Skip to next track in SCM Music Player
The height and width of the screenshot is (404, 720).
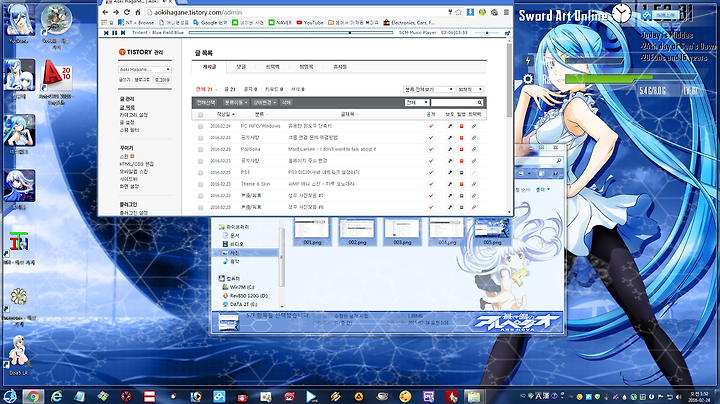[123, 33]
